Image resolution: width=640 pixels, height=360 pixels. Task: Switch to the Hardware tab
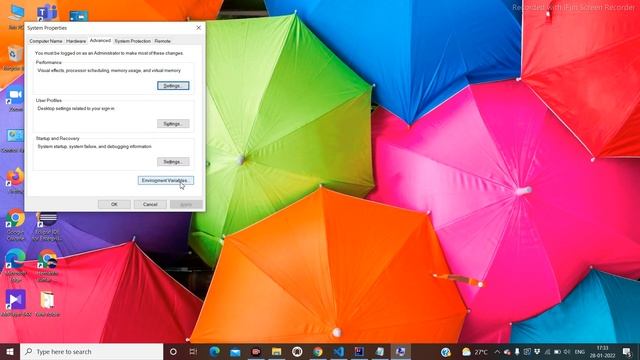[x=76, y=41]
